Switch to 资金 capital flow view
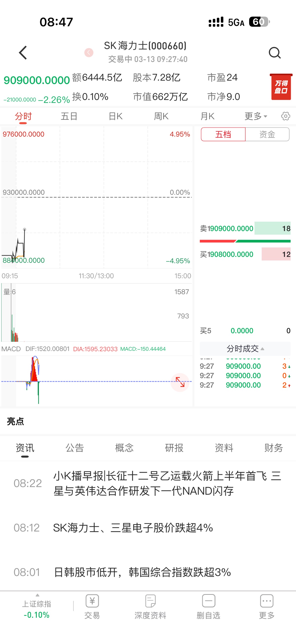 pyautogui.click(x=267, y=134)
